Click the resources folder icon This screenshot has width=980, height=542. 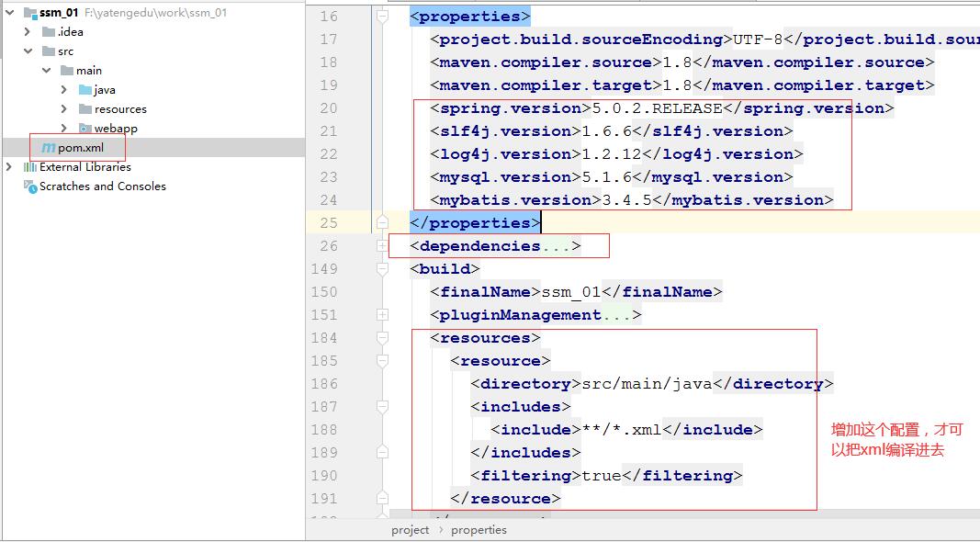pos(84,109)
